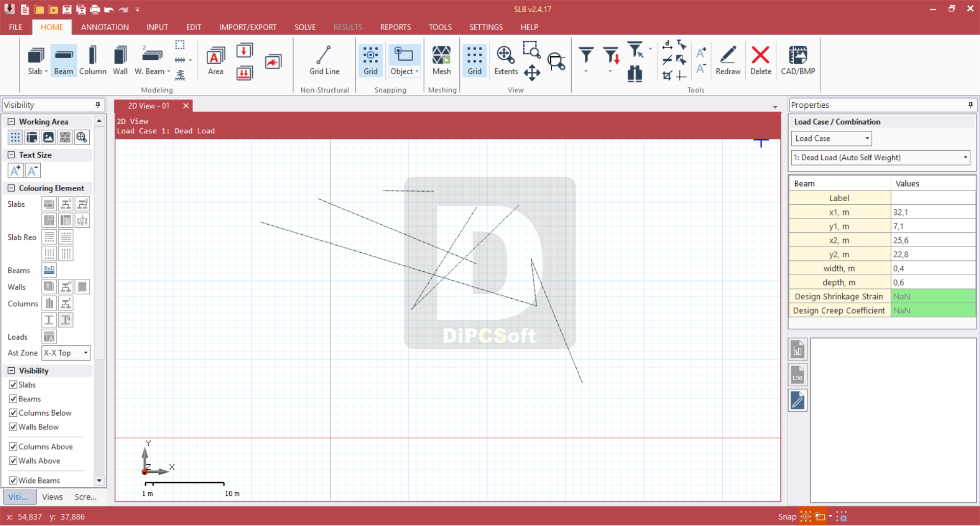Expand the Slab tool dropdown arrow
This screenshot has width=980, height=526.
click(46, 72)
